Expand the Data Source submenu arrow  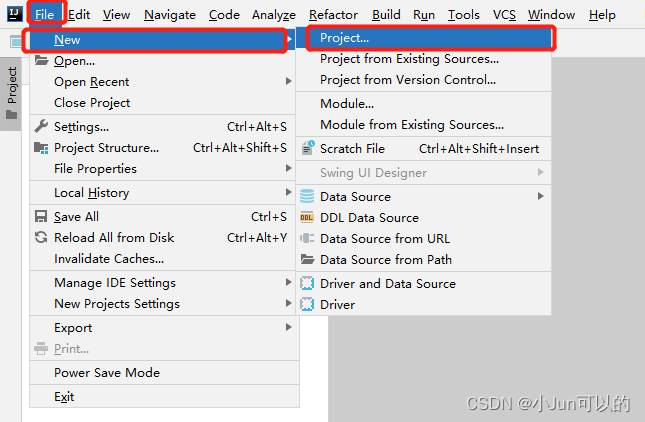click(541, 196)
